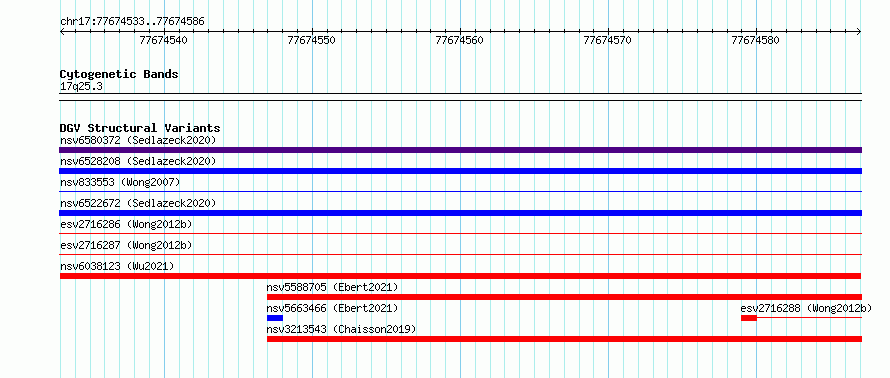Click the left arrowhead of the coordinate ruler
The image size is (890, 378).
click(x=62, y=32)
